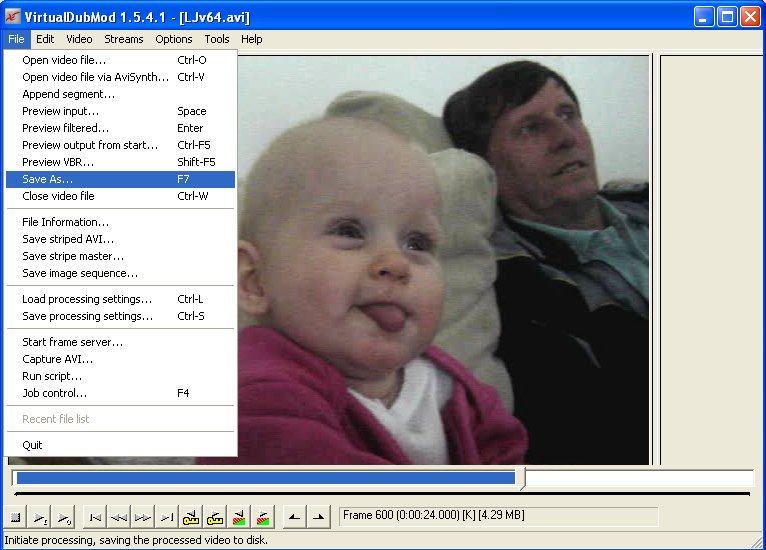Choose Save As… in File menu
Image resolution: width=766 pixels, height=550 pixels.
[x=120, y=179]
